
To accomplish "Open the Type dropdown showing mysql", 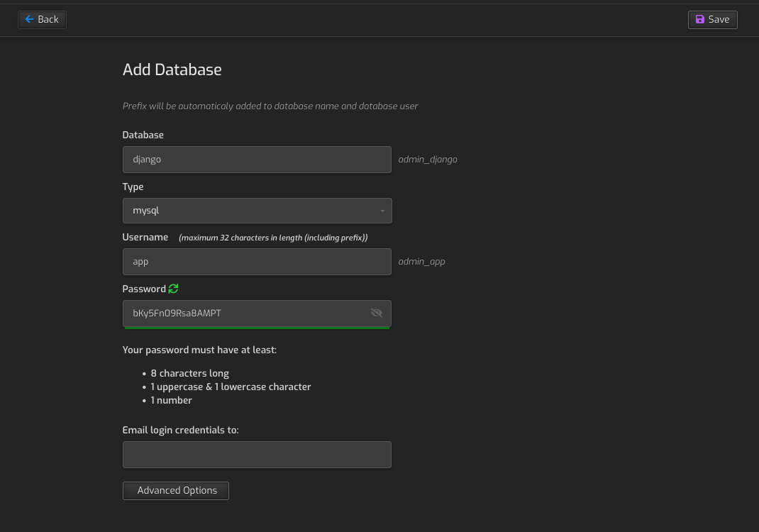I will point(257,211).
